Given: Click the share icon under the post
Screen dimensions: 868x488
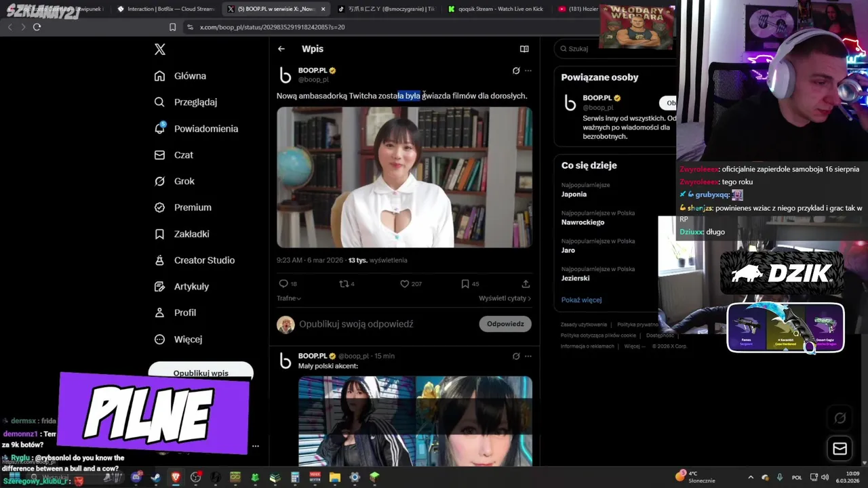Looking at the screenshot, I should [x=526, y=284].
